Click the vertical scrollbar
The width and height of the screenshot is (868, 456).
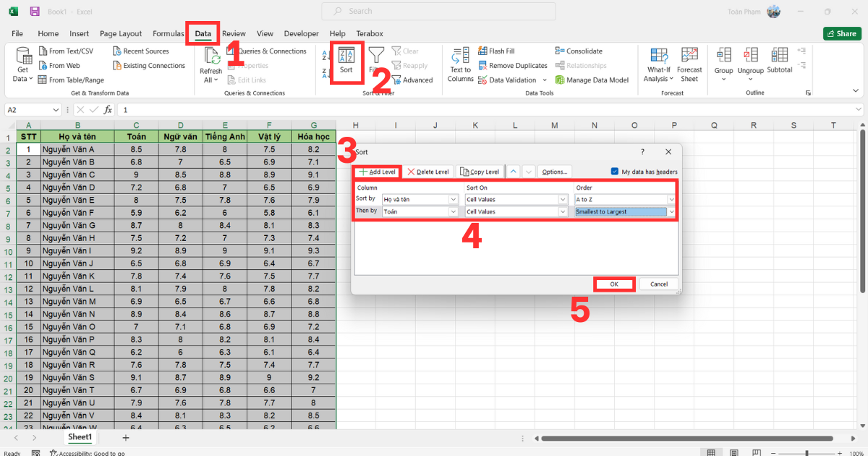point(862,210)
